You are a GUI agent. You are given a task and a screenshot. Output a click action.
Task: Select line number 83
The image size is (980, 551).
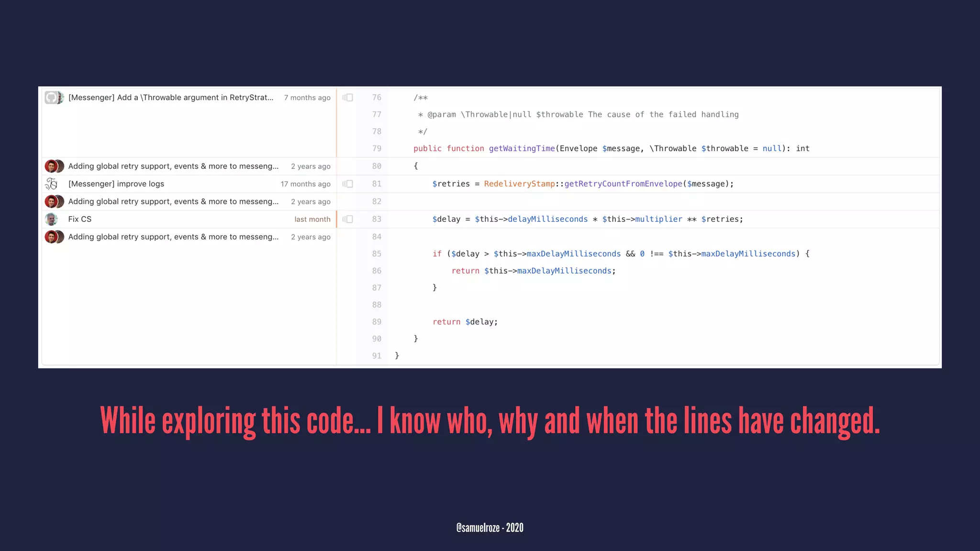(377, 220)
